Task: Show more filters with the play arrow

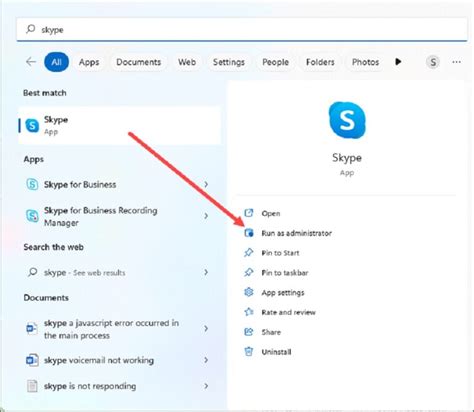Action: pos(398,62)
